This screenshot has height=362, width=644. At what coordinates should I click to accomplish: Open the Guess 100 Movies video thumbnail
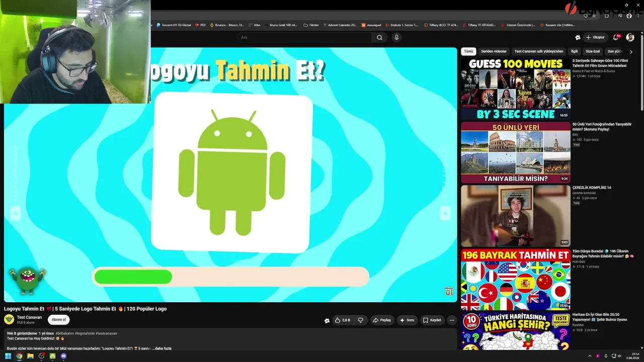coord(516,89)
